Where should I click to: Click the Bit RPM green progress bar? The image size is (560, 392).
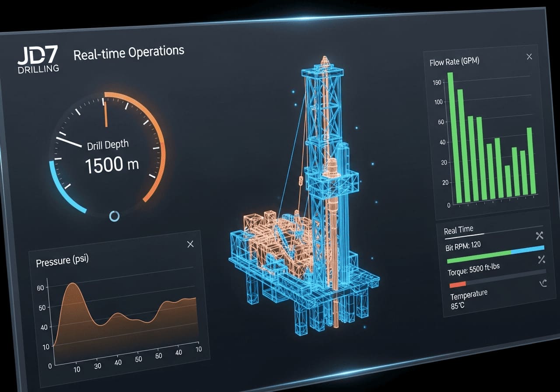pos(478,256)
